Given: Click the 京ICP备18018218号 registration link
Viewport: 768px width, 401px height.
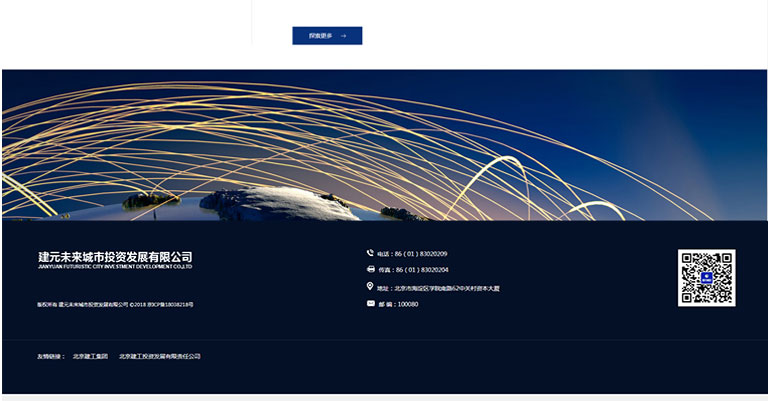Looking at the screenshot, I should coord(172,304).
